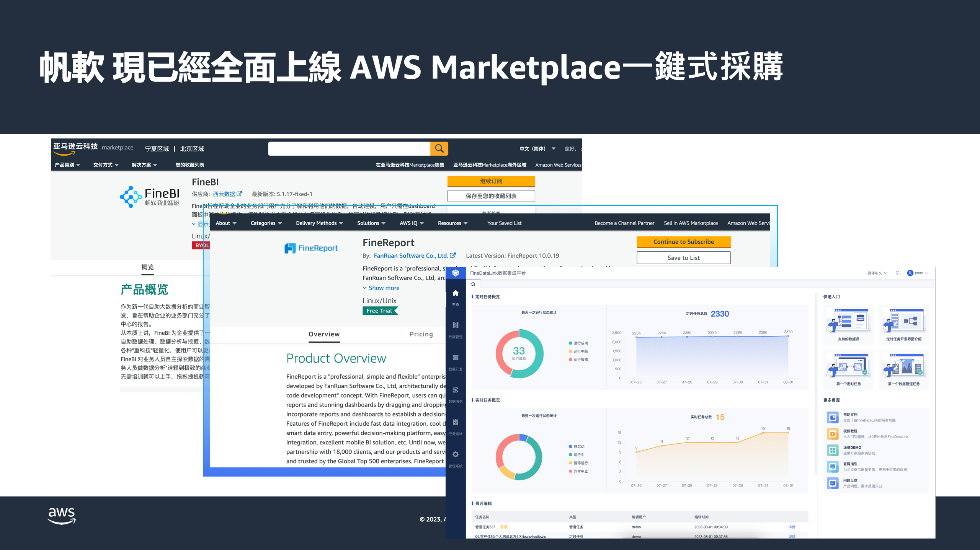Screen dimensions: 980x550
Task: Expand the Categories dropdown menu
Action: pyautogui.click(x=266, y=223)
